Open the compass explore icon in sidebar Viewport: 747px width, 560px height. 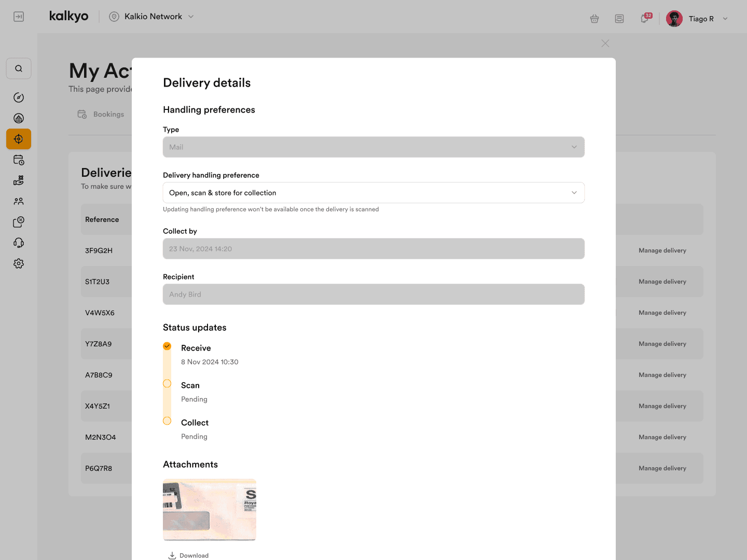pyautogui.click(x=19, y=97)
